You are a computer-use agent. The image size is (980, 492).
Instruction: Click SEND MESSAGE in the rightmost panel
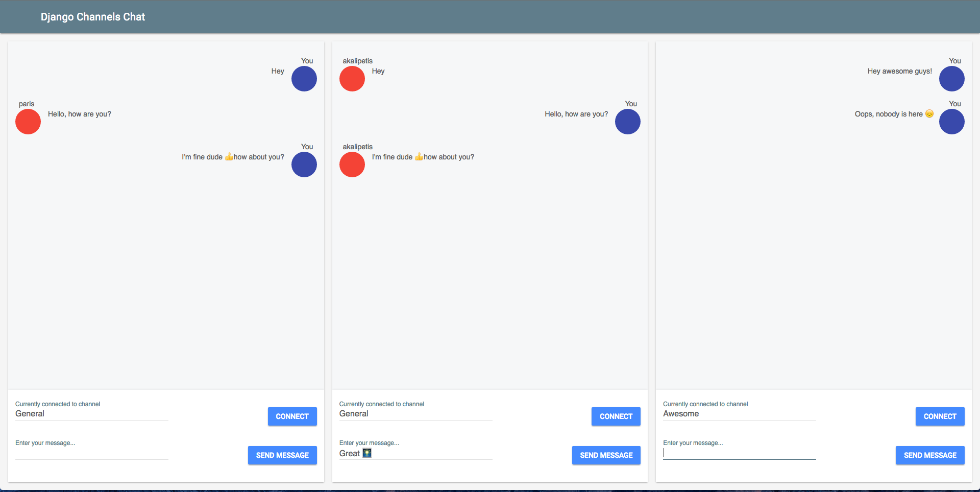pyautogui.click(x=929, y=455)
